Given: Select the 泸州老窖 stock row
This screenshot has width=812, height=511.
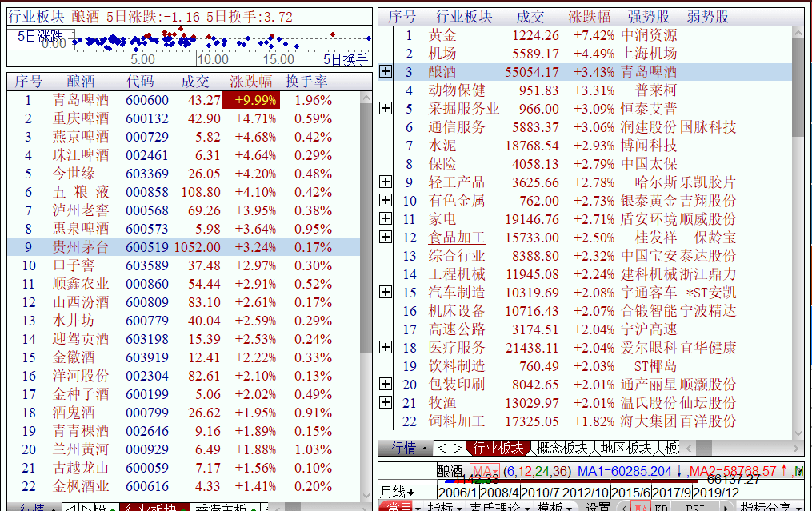Looking at the screenshot, I should 183,210.
